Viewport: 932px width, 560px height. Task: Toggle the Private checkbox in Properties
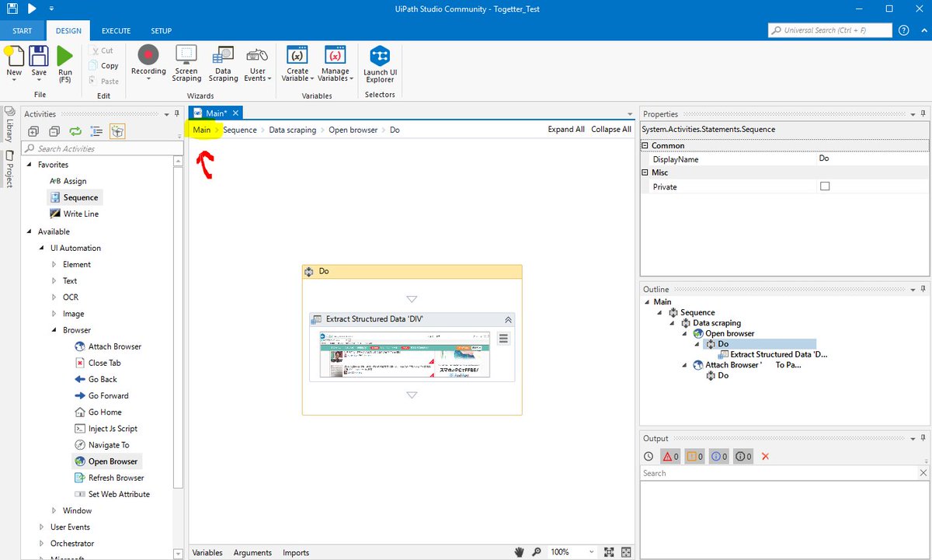tap(825, 186)
